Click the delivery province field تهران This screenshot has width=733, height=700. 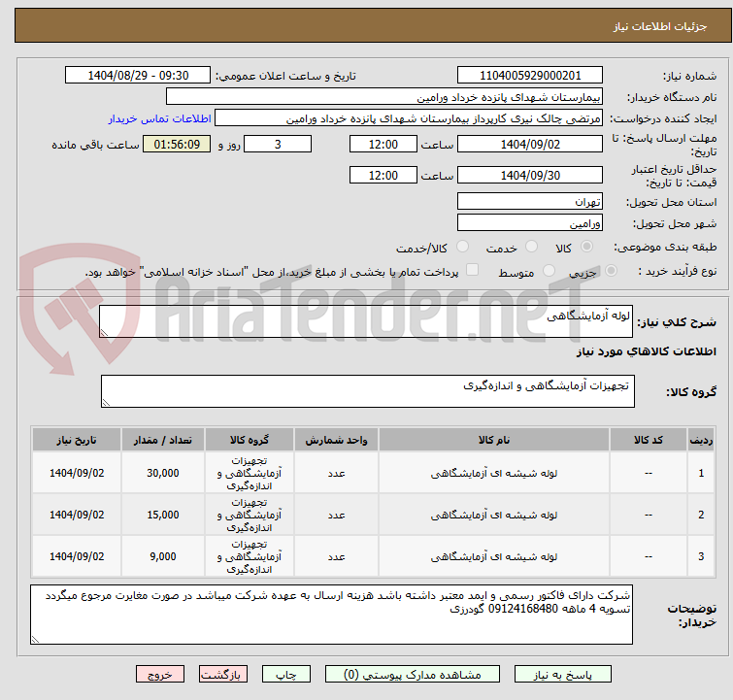530,202
